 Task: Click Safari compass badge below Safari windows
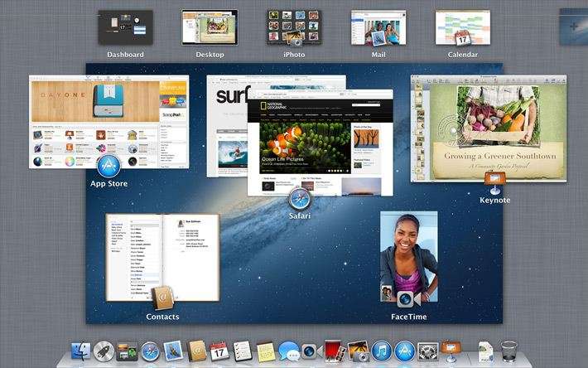(300, 199)
